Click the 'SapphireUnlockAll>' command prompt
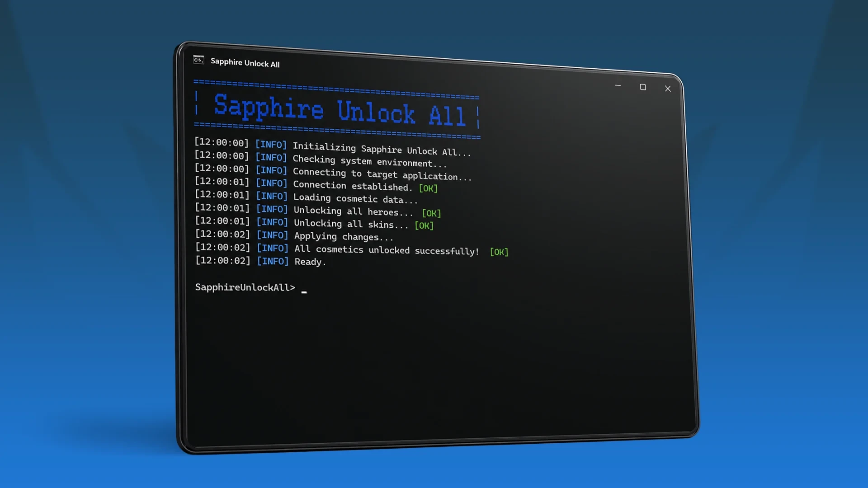The image size is (868, 488). [x=245, y=287]
